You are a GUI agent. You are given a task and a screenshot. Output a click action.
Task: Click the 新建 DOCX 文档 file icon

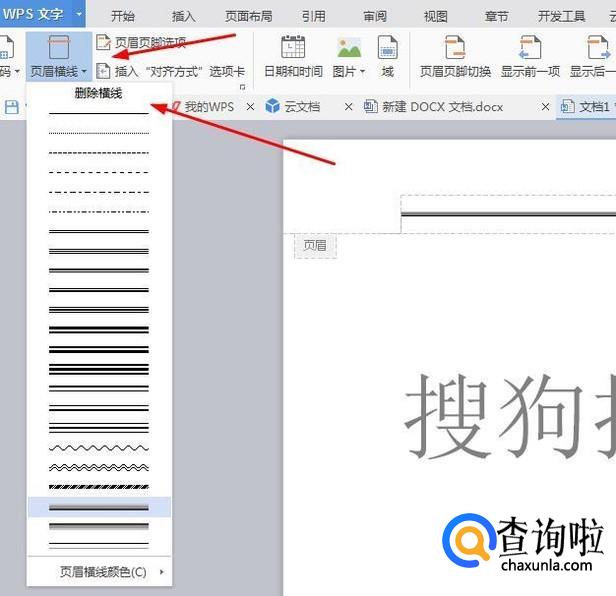370,106
